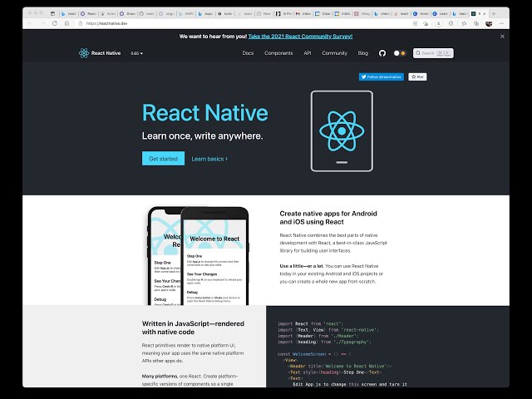The image size is (532, 399).
Task: Open the GitHub icon in the navbar
Action: (x=382, y=53)
